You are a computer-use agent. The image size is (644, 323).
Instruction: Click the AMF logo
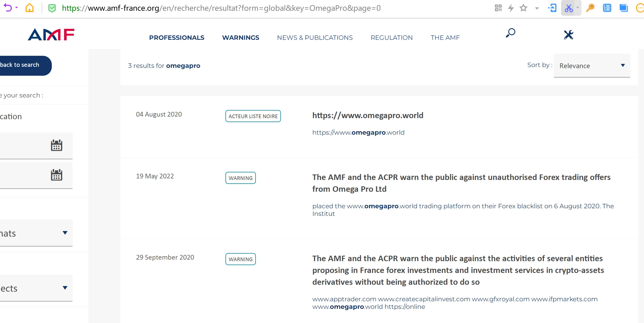51,35
